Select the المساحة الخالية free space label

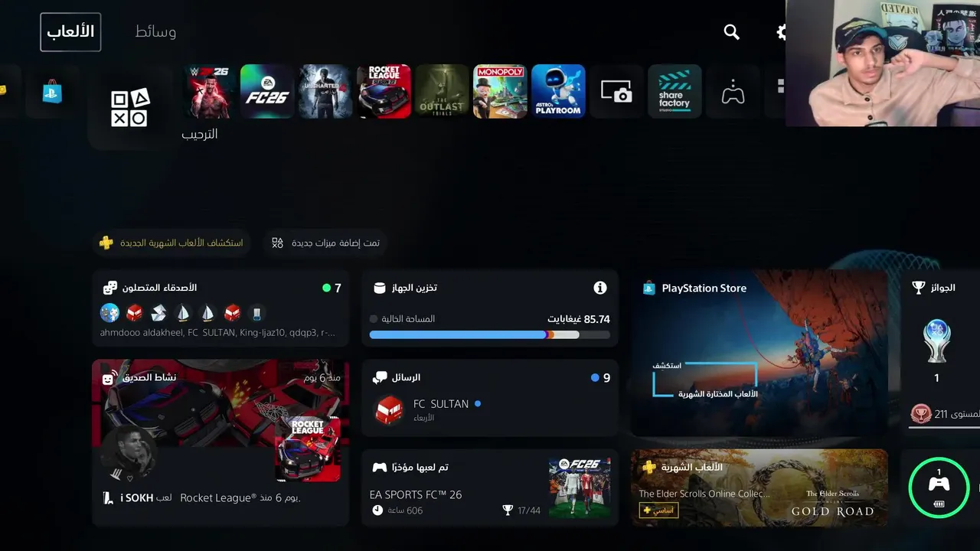click(408, 319)
